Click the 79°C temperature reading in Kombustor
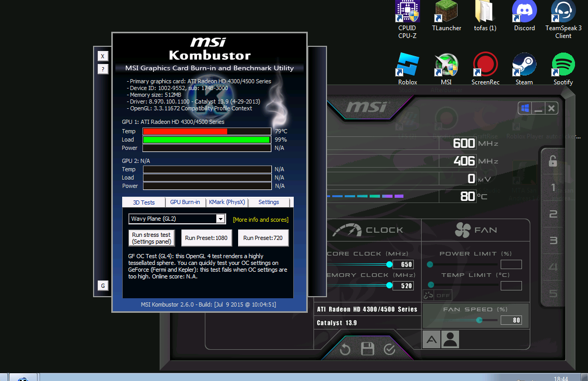Image resolution: width=588 pixels, height=381 pixels. tap(281, 131)
